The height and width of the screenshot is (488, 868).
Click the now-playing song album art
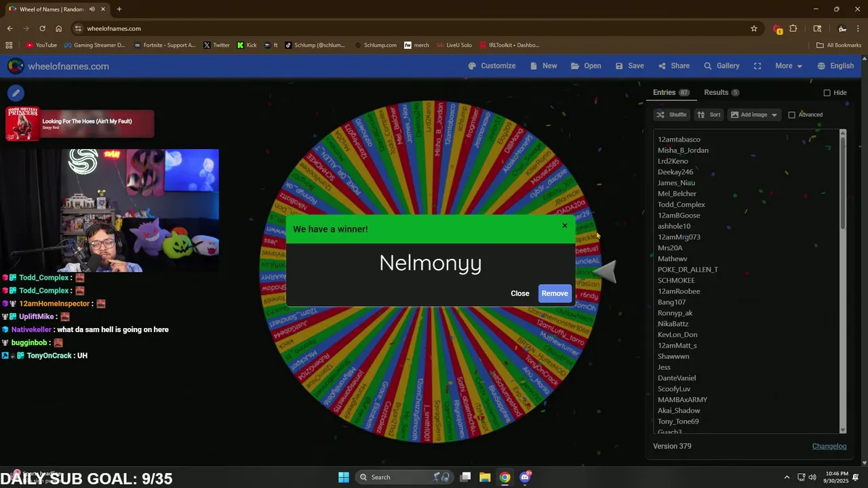[x=22, y=124]
